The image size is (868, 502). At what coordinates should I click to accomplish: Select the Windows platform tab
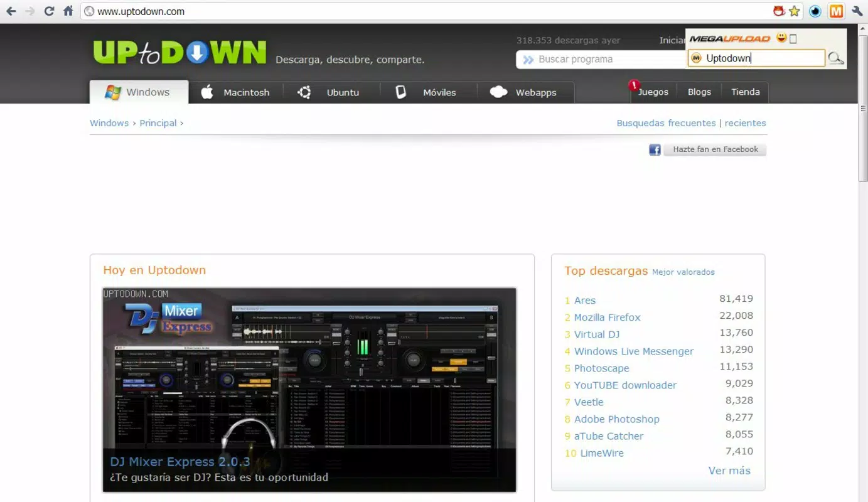(139, 92)
